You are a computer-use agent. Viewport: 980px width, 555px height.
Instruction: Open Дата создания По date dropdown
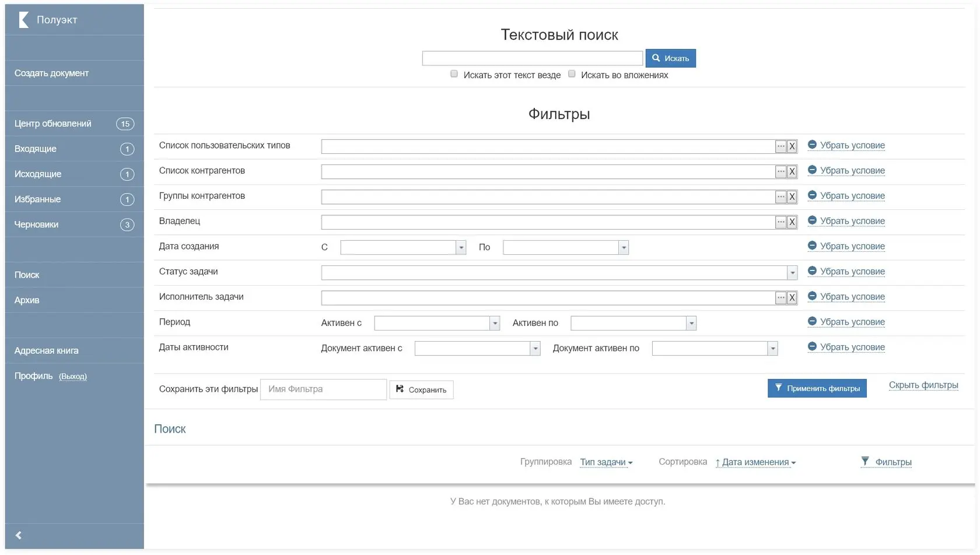pos(624,248)
